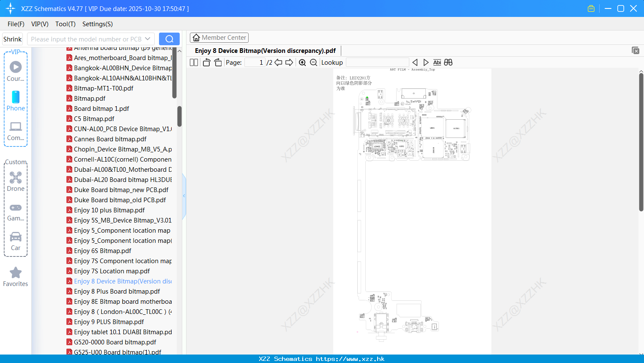
Task: Select the Computer category icon
Action: [x=16, y=131]
